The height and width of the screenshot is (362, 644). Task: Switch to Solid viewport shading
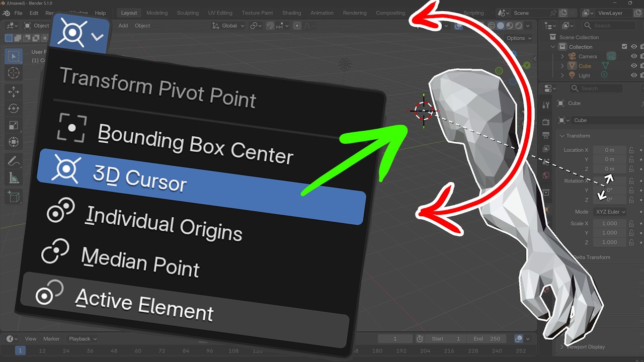coord(501,26)
